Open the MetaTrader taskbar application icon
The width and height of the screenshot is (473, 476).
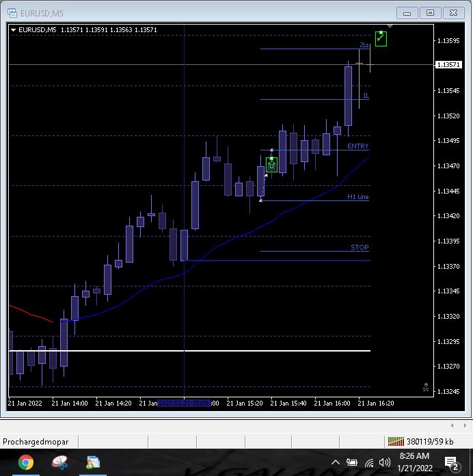[x=93, y=462]
